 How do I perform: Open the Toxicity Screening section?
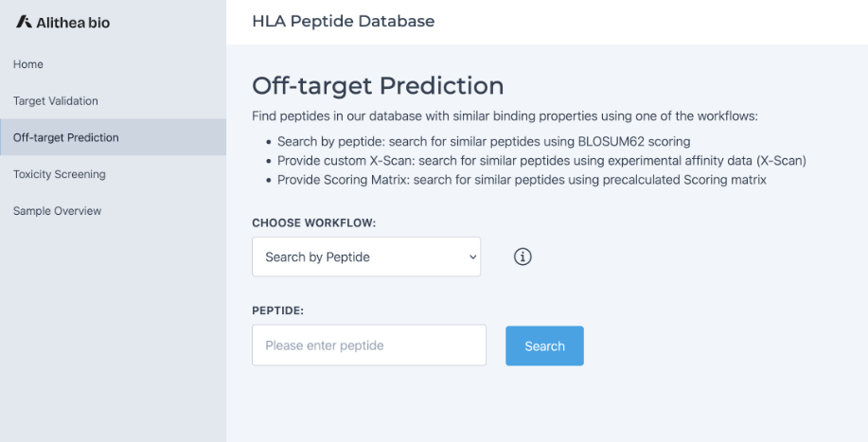(60, 174)
